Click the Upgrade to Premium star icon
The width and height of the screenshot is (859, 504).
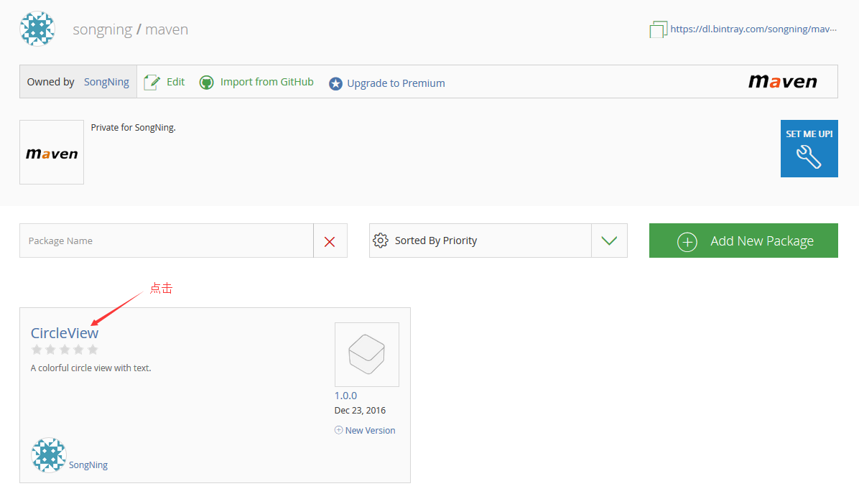(x=335, y=84)
